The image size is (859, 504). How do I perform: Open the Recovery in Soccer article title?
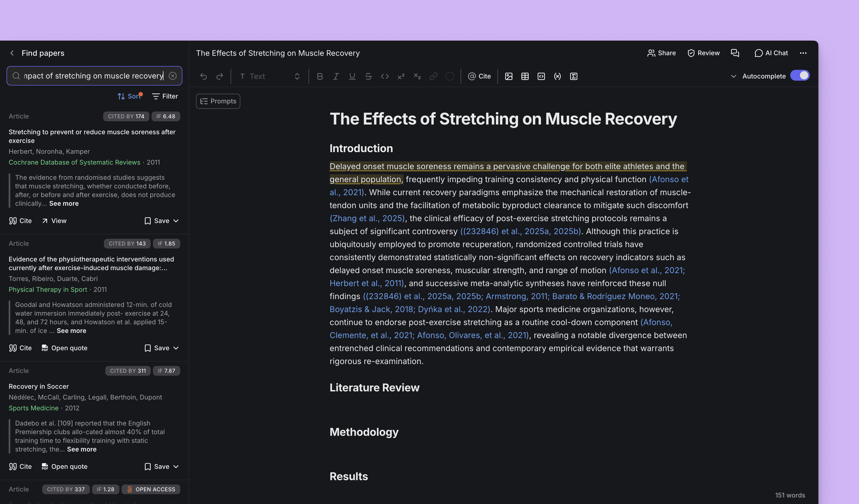(38, 386)
